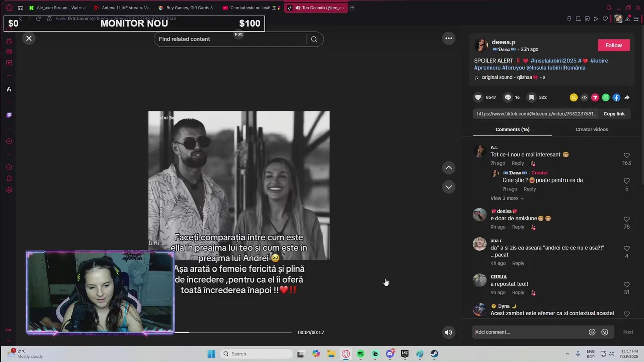Like GIULIA's comment with 51 likes
644x362 pixels.
627,285
